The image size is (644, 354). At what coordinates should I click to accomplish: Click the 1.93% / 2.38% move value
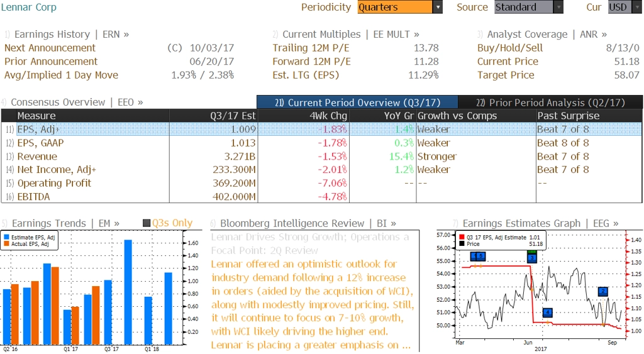click(203, 75)
